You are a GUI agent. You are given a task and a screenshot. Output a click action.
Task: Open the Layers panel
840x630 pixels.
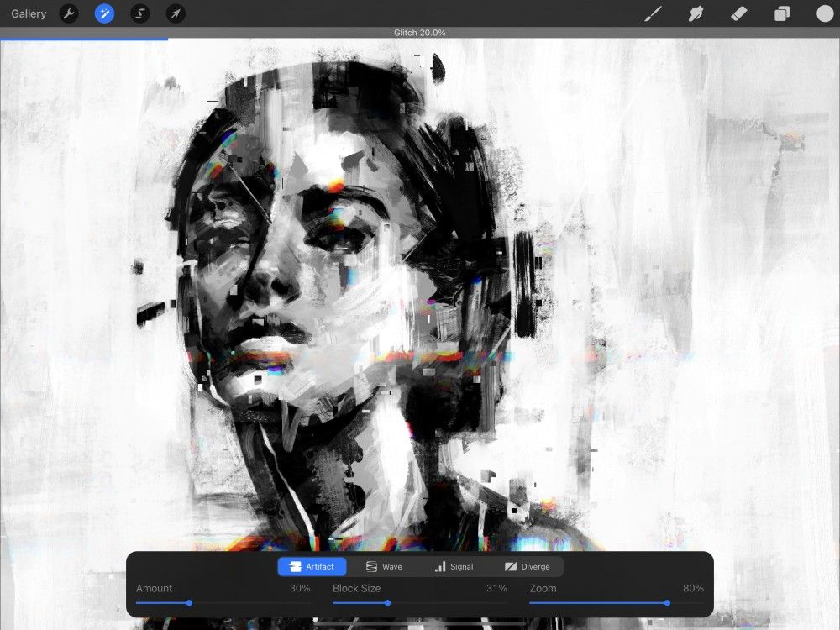click(x=780, y=13)
